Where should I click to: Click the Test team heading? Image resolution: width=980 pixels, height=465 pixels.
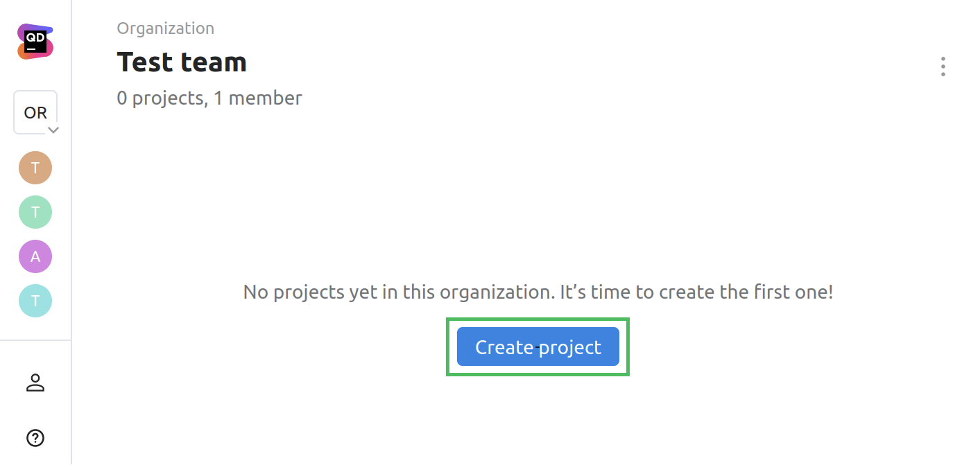pyautogui.click(x=182, y=62)
